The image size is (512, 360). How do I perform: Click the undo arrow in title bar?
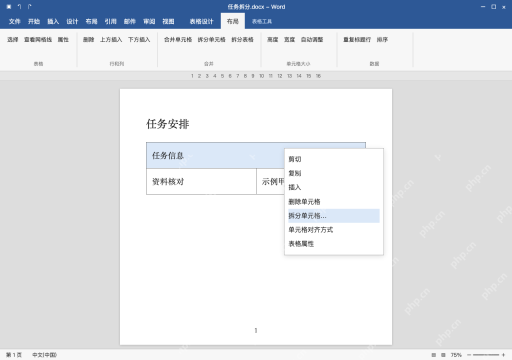pyautogui.click(x=19, y=7)
